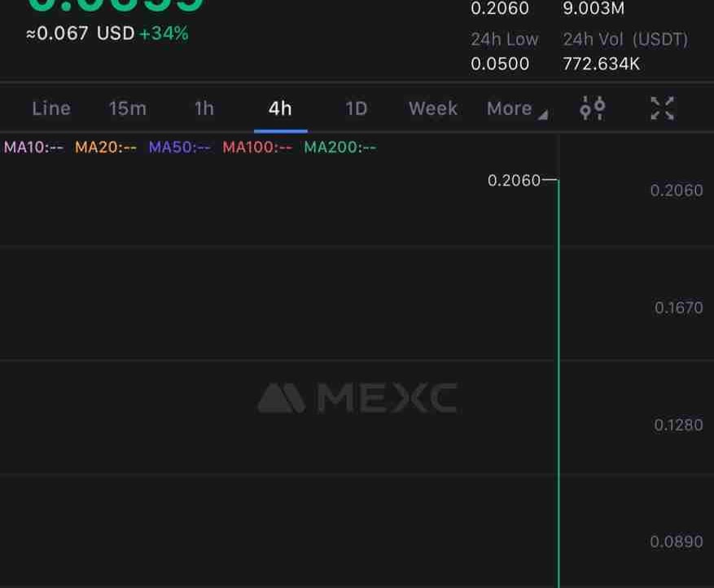Select the Week timeframe

click(x=433, y=109)
